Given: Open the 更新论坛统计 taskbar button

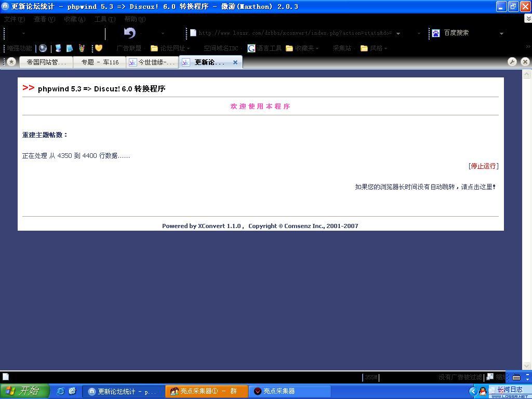Looking at the screenshot, I should point(124,391).
